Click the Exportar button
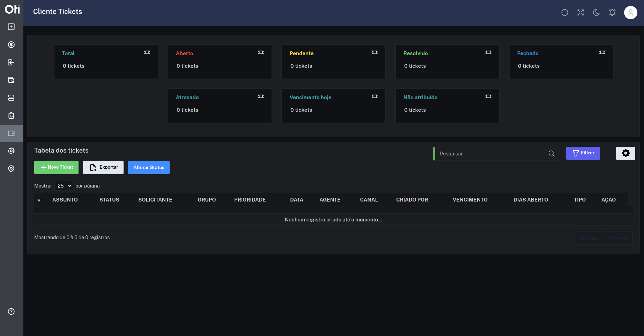This screenshot has width=644, height=336. click(x=103, y=167)
